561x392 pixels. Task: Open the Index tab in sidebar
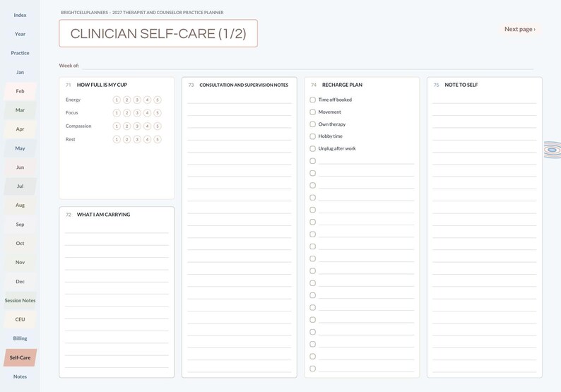coord(20,15)
